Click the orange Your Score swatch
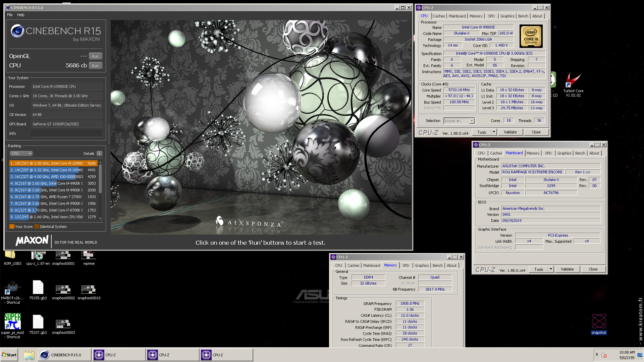Image resolution: width=644 pixels, height=362 pixels. pyautogui.click(x=12, y=227)
